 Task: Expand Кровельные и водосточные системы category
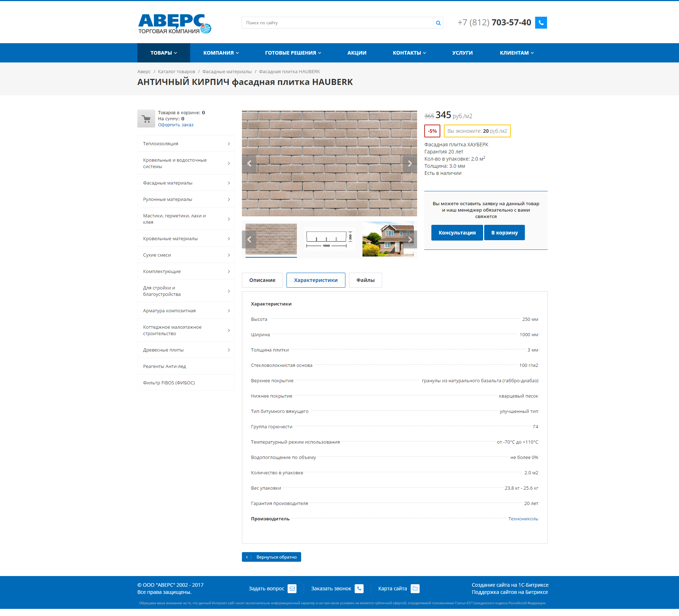point(186,163)
